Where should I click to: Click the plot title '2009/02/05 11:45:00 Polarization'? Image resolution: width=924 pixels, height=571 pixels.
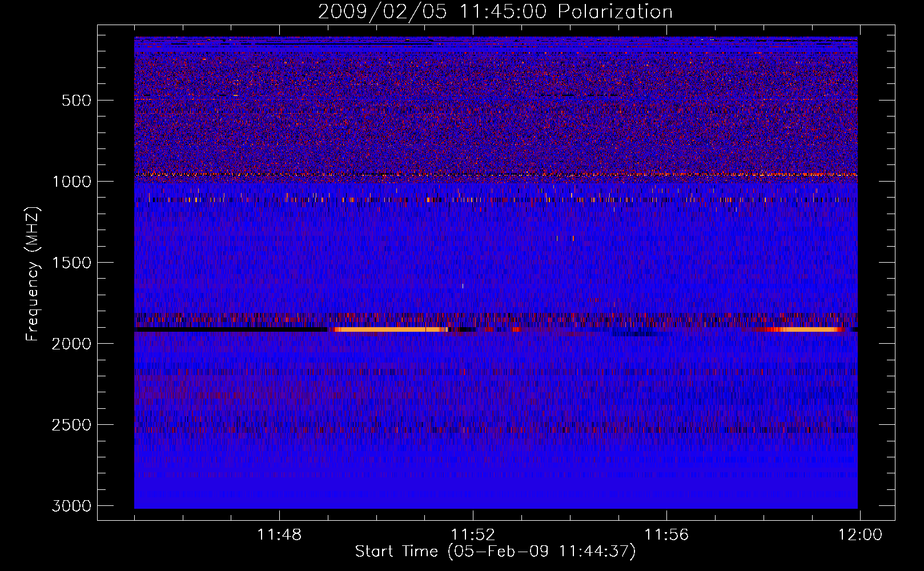[x=495, y=12]
